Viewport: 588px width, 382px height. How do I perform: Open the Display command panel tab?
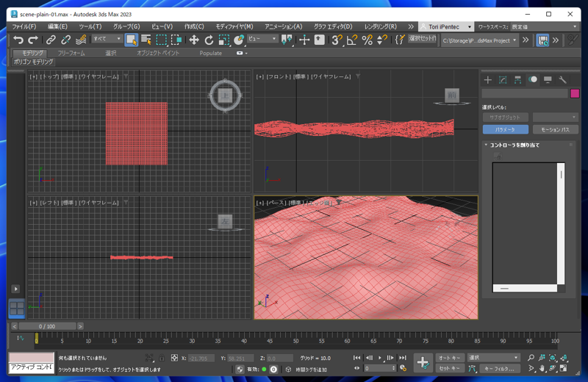click(x=548, y=79)
